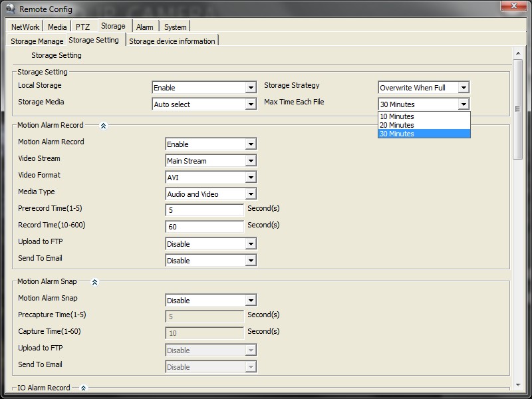
Task: Choose 30 Minutes from the list
Action: (x=424, y=134)
